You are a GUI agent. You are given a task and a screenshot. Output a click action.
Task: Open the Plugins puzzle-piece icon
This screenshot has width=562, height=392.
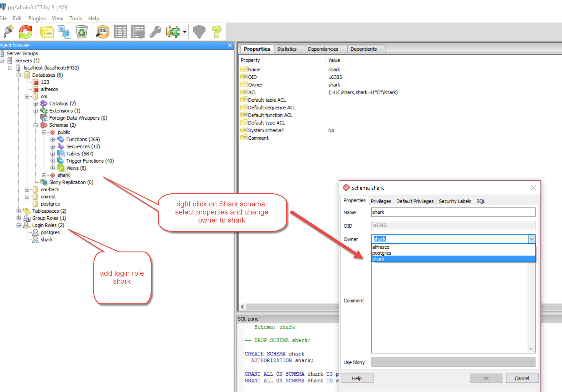pos(173,32)
